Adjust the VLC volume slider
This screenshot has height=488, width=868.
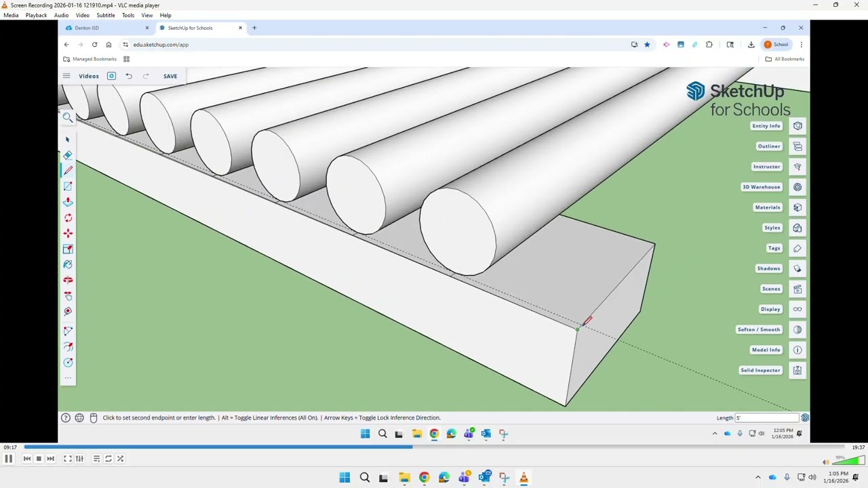point(848,461)
